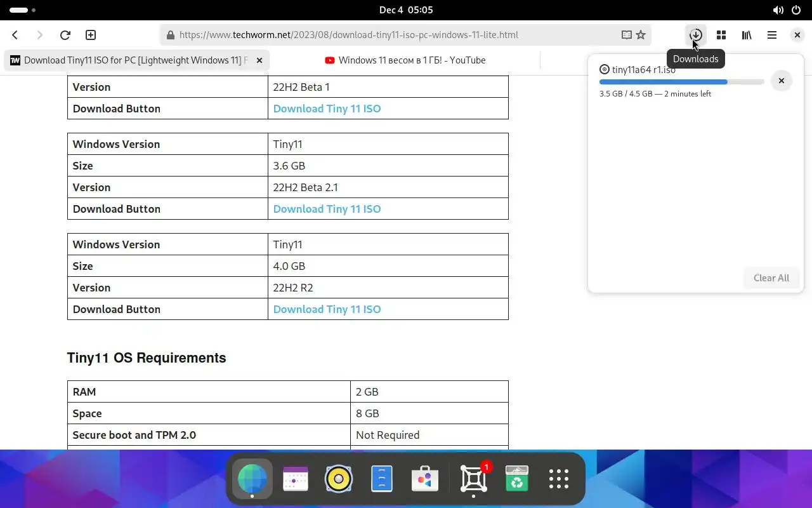Open the blue file manager in dock
This screenshot has height=508, width=812.
382,478
